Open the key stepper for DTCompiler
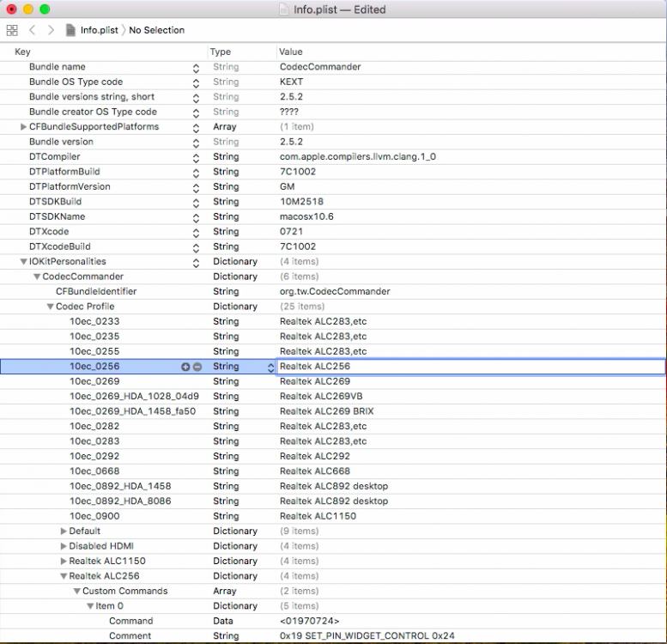 (196, 158)
